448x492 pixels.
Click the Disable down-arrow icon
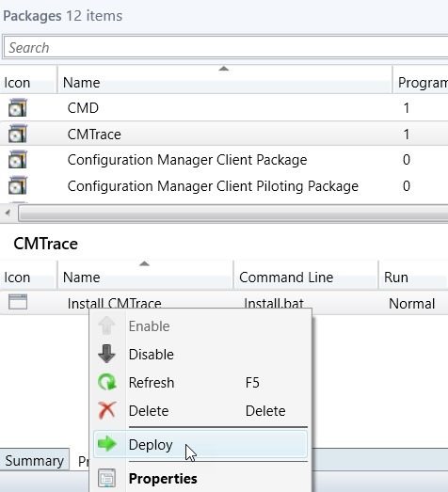pyautogui.click(x=106, y=354)
